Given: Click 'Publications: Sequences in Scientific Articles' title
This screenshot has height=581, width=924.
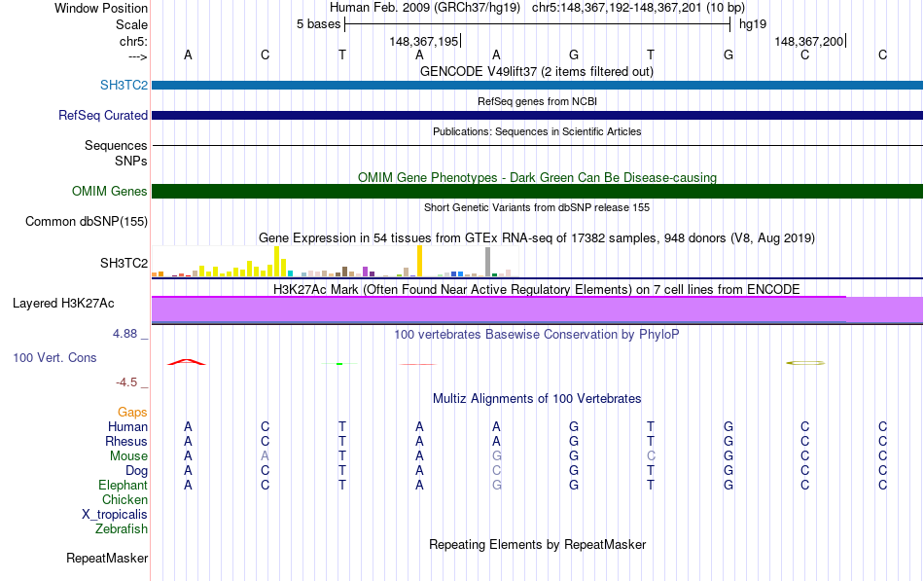Looking at the screenshot, I should point(537,131).
